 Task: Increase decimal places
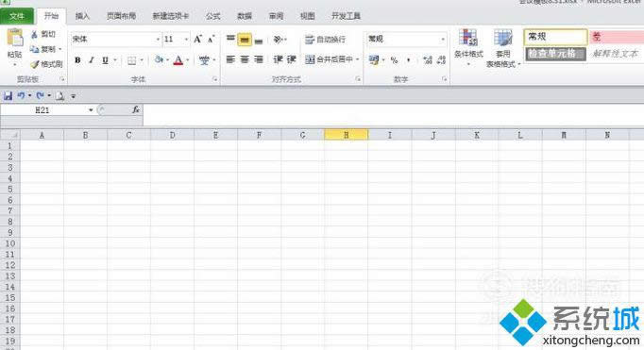[428, 60]
